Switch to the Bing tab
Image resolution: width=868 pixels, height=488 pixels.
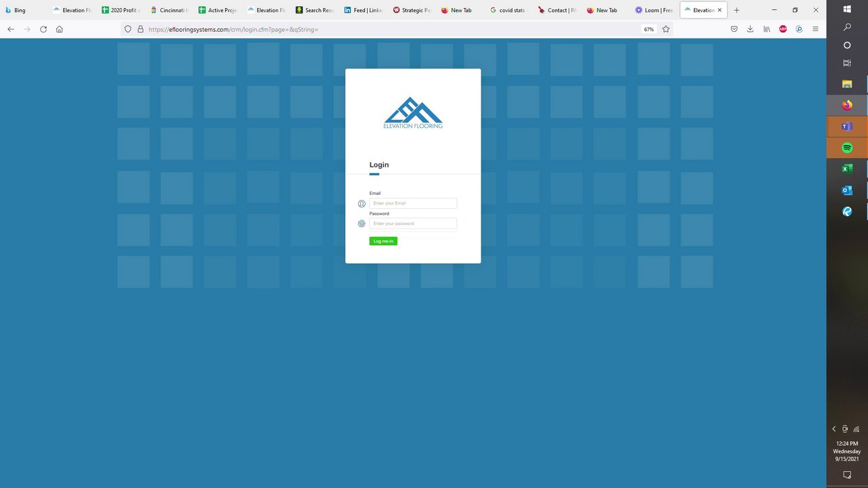(24, 10)
